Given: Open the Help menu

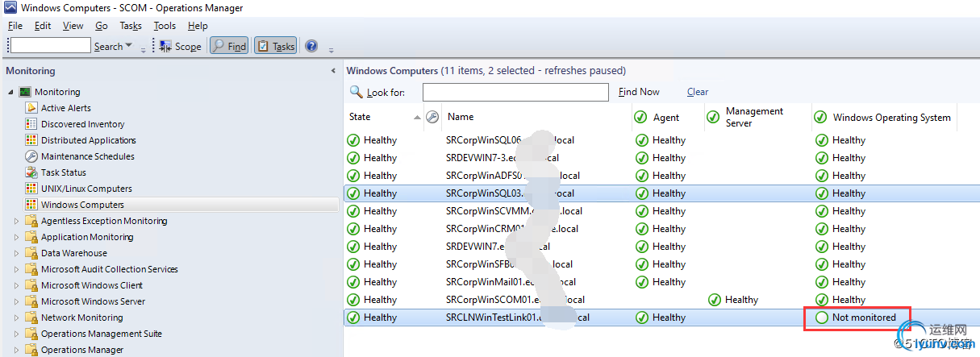Looking at the screenshot, I should [x=198, y=26].
